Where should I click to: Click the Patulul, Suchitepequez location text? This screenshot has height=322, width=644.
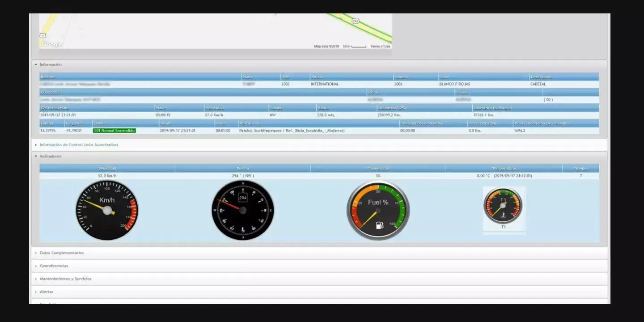[x=292, y=131]
